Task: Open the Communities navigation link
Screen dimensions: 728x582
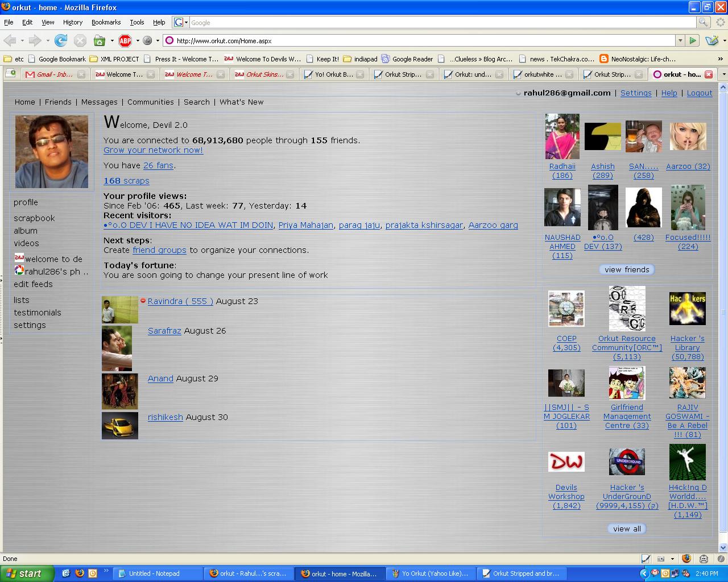Action: (x=151, y=102)
